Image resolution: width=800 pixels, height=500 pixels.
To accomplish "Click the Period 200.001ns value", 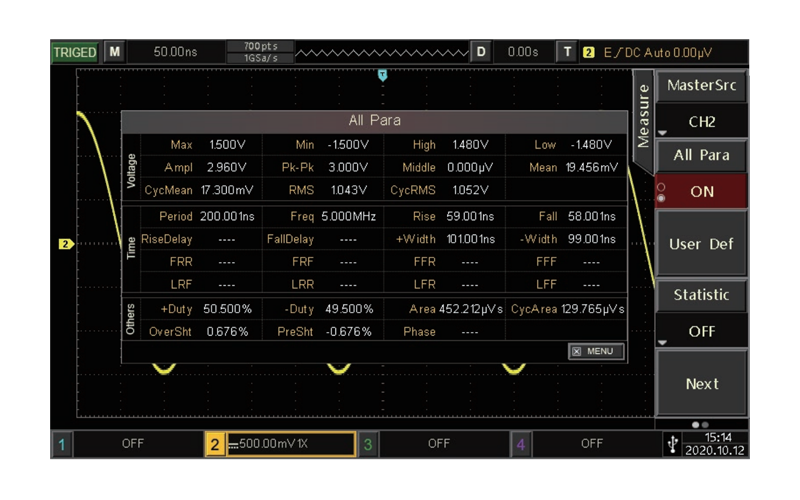I will [x=227, y=216].
